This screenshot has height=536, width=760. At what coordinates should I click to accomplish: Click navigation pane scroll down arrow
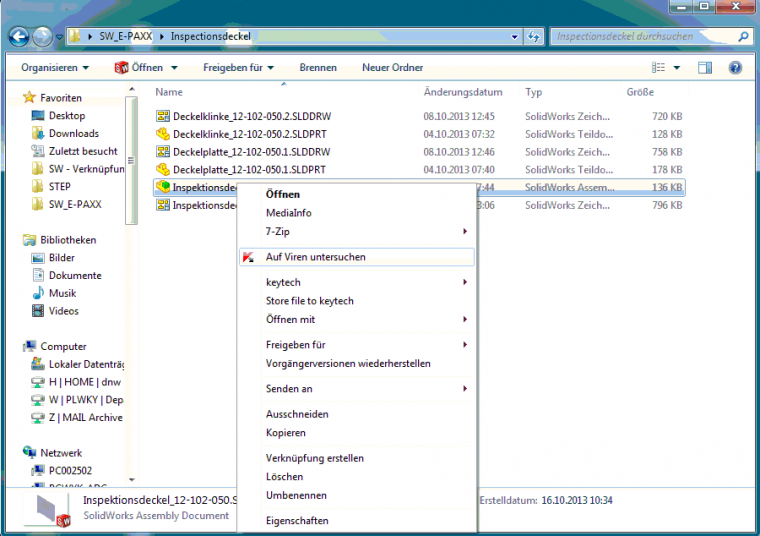[x=131, y=480]
